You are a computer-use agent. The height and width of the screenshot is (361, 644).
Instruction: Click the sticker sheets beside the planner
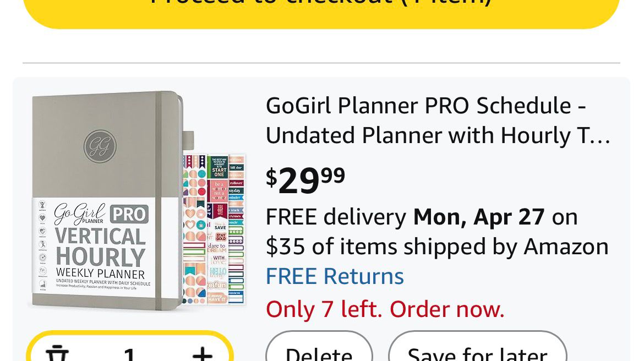tap(214, 228)
